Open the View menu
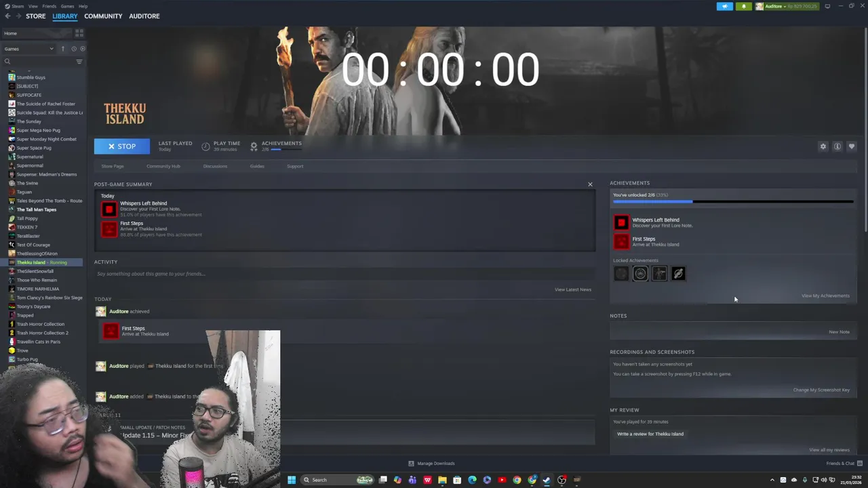The image size is (868, 488). click(x=33, y=6)
